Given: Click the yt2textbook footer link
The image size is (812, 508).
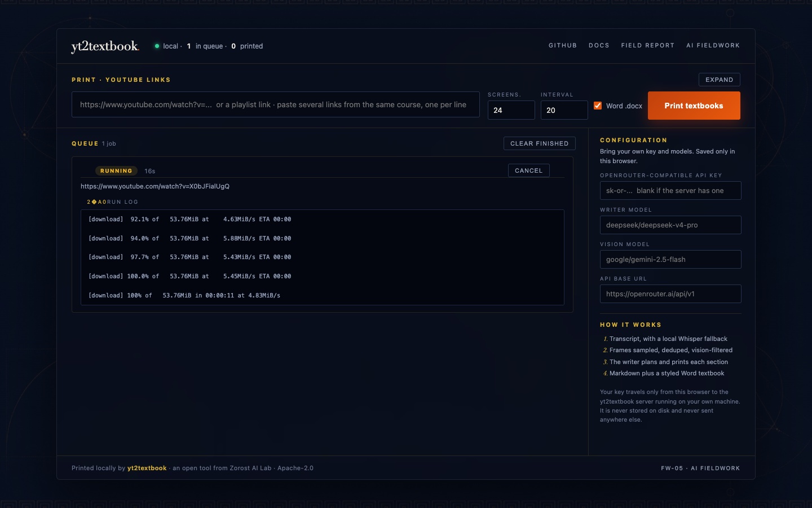Looking at the screenshot, I should 147,468.
